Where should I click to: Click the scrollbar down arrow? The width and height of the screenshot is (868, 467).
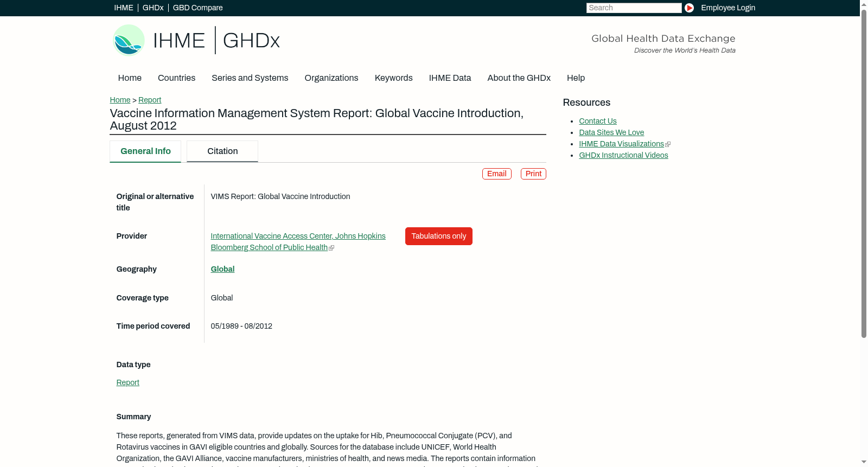pos(864,462)
